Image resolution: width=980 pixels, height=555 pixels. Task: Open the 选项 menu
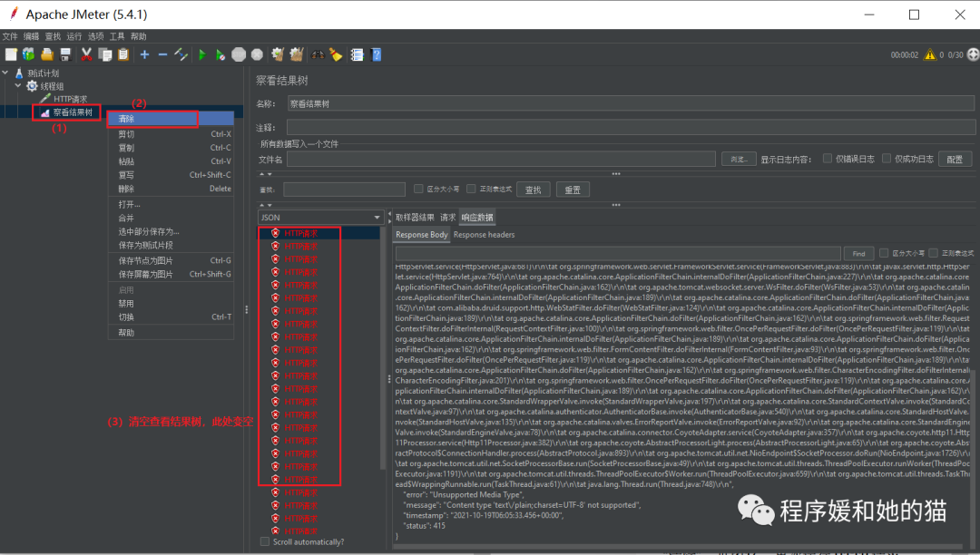pos(95,36)
